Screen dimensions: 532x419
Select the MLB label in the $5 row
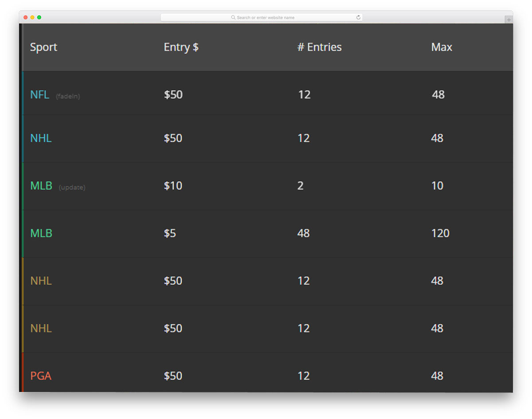tap(41, 233)
